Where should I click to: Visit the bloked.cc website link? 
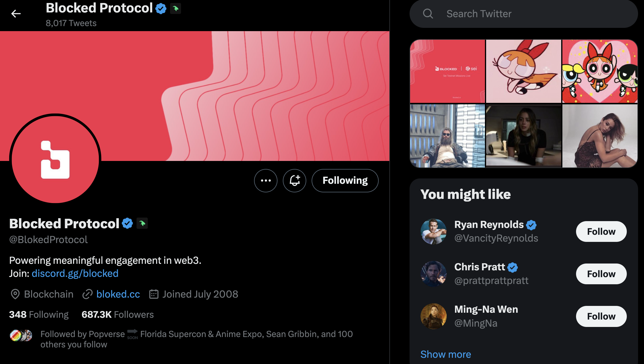click(x=118, y=294)
